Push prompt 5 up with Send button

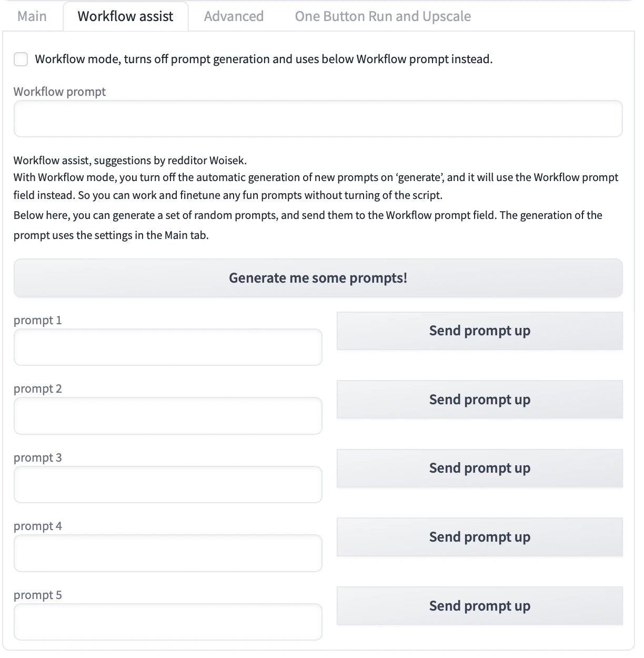[x=479, y=606]
